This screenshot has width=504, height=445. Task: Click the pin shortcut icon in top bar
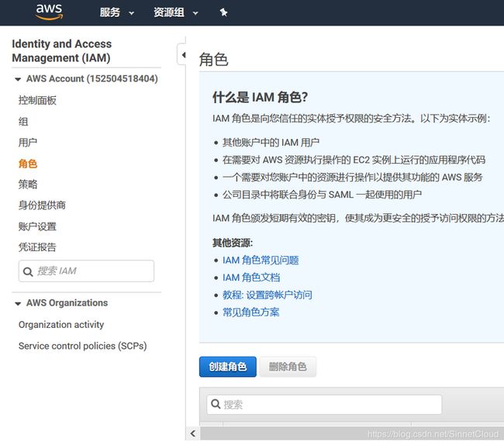pyautogui.click(x=224, y=12)
